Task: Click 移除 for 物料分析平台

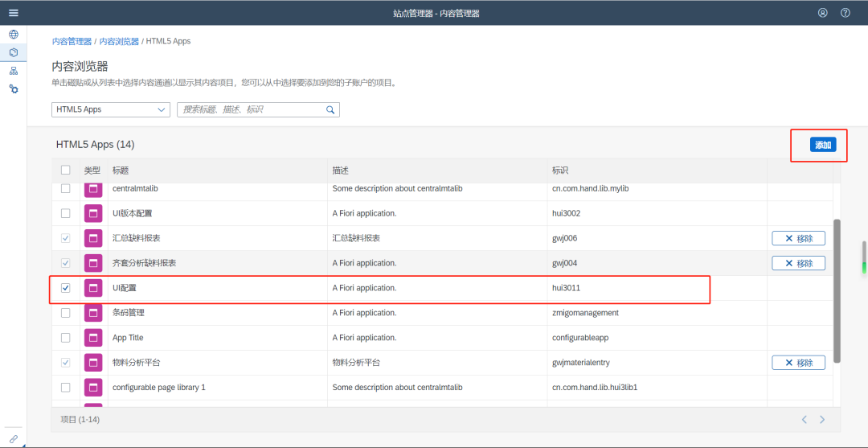Action: click(799, 364)
